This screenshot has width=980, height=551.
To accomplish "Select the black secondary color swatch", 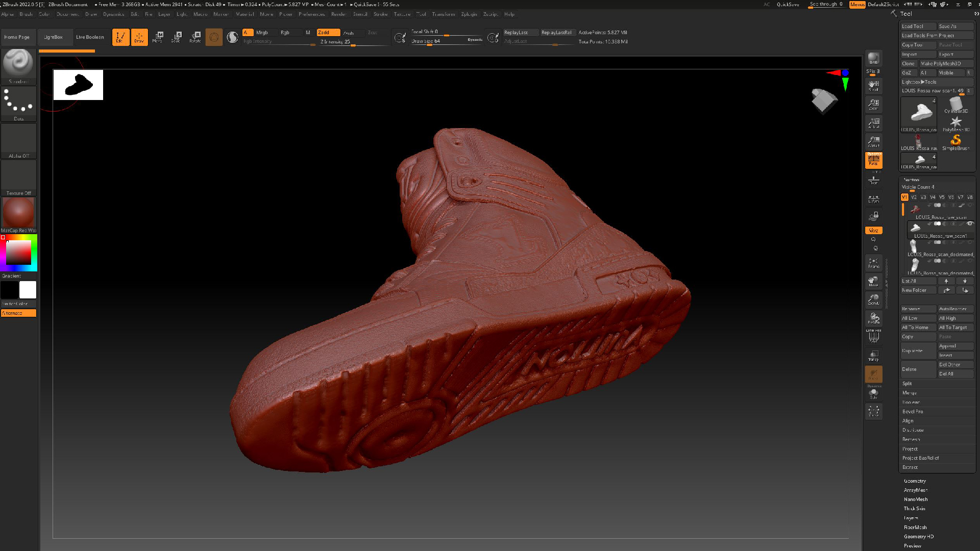I will (x=9, y=290).
